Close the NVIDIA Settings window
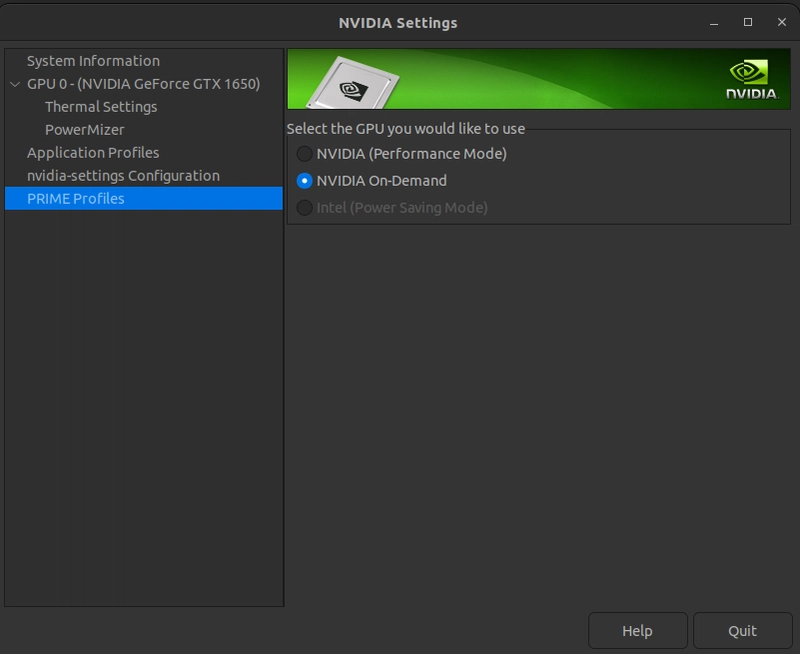 click(782, 22)
